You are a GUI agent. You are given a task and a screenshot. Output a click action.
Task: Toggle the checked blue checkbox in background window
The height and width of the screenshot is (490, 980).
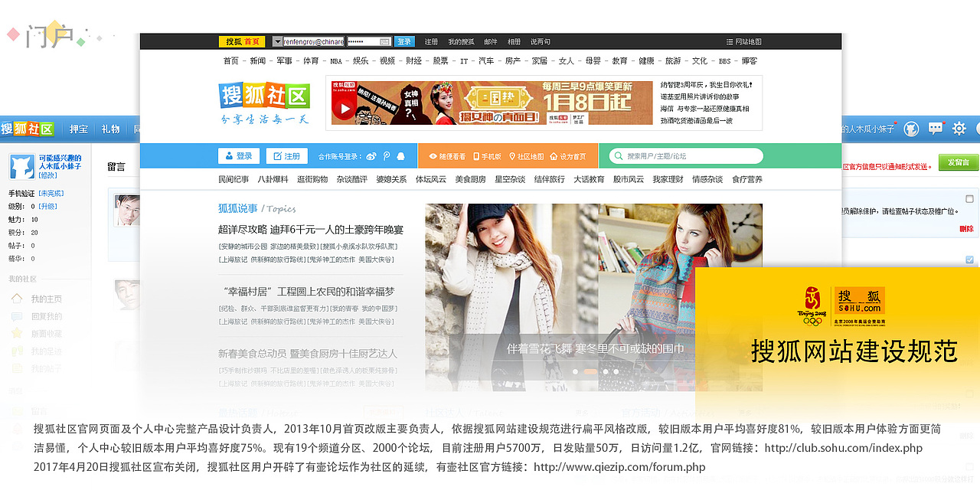[970, 260]
